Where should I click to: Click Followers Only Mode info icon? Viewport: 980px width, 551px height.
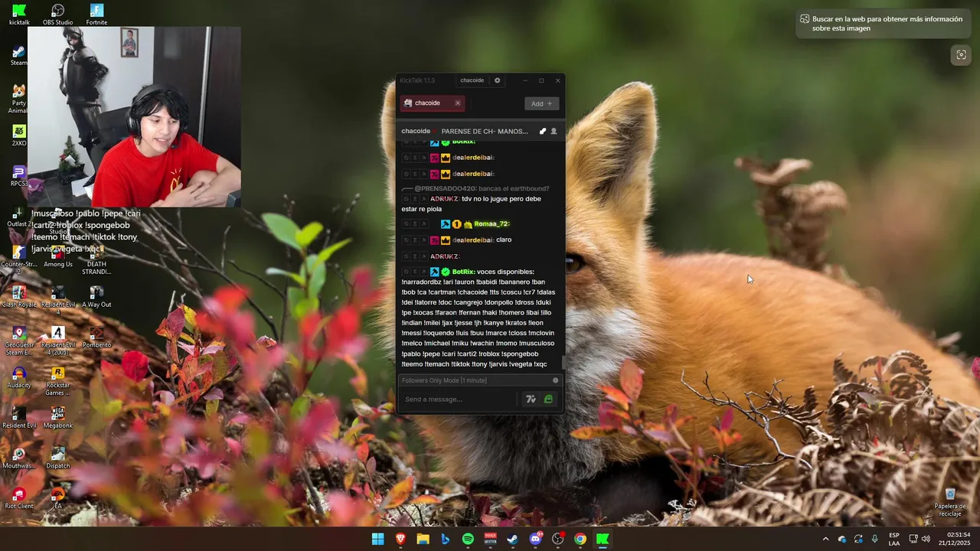click(556, 380)
